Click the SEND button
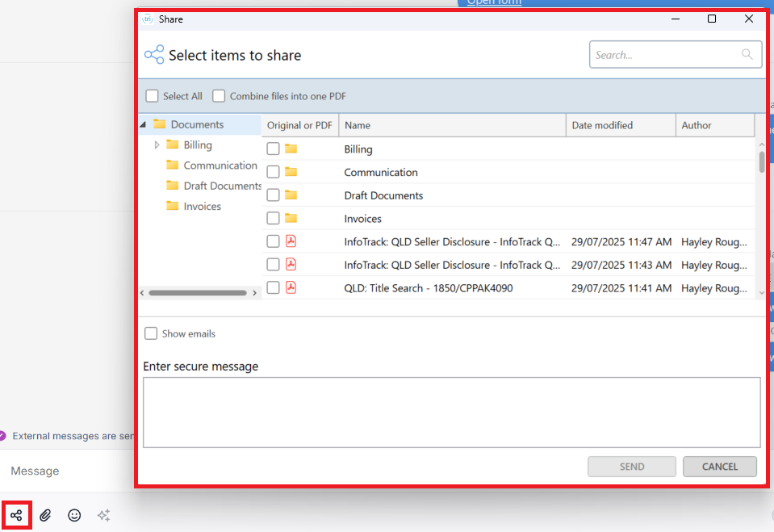774x532 pixels. 632,467
